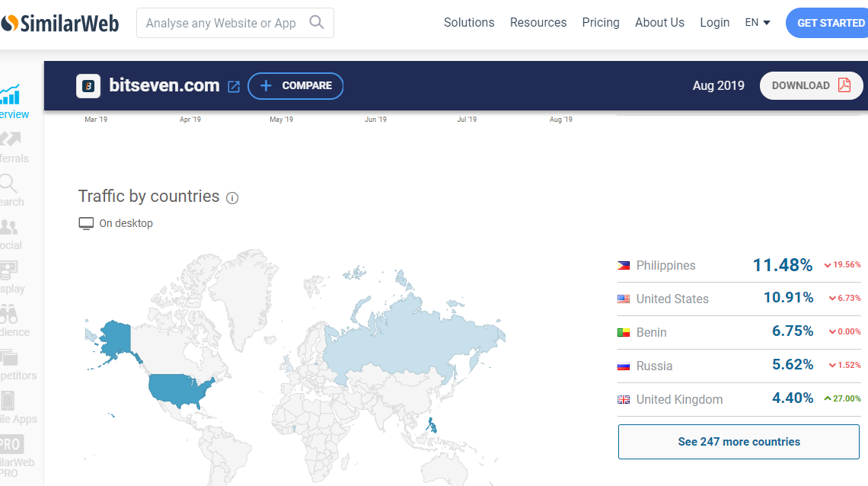Open the Solutions menu
The image size is (868, 486).
(x=469, y=23)
